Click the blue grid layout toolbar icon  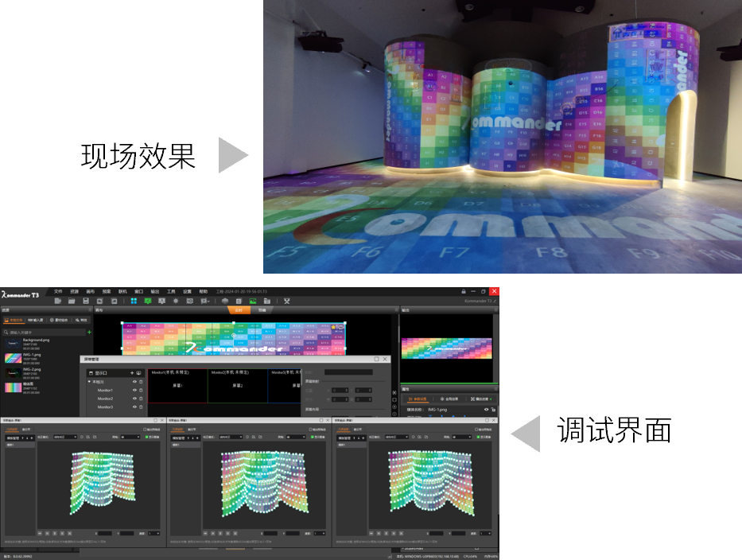tap(133, 301)
